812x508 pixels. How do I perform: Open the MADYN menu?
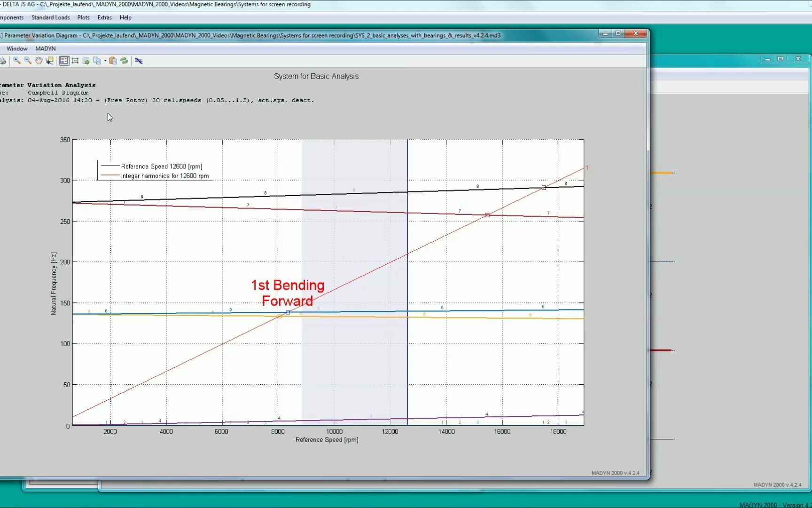coord(46,48)
